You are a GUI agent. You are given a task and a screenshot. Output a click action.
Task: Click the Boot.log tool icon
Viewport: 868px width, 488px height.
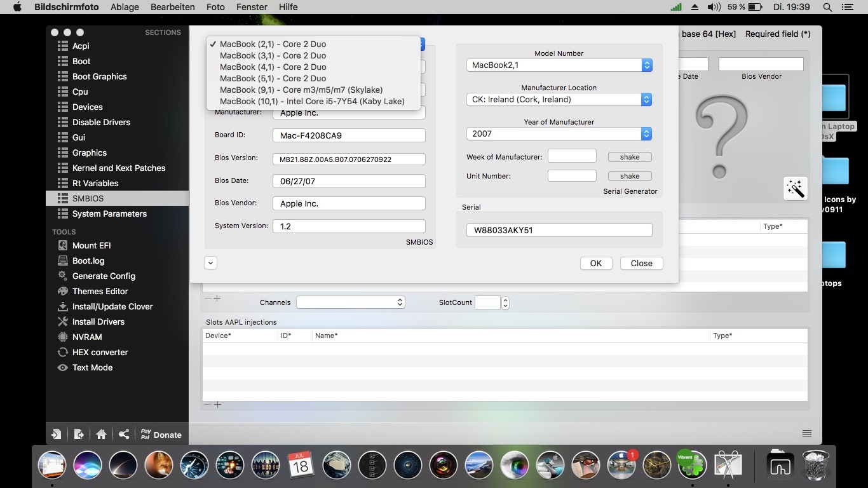pos(63,261)
